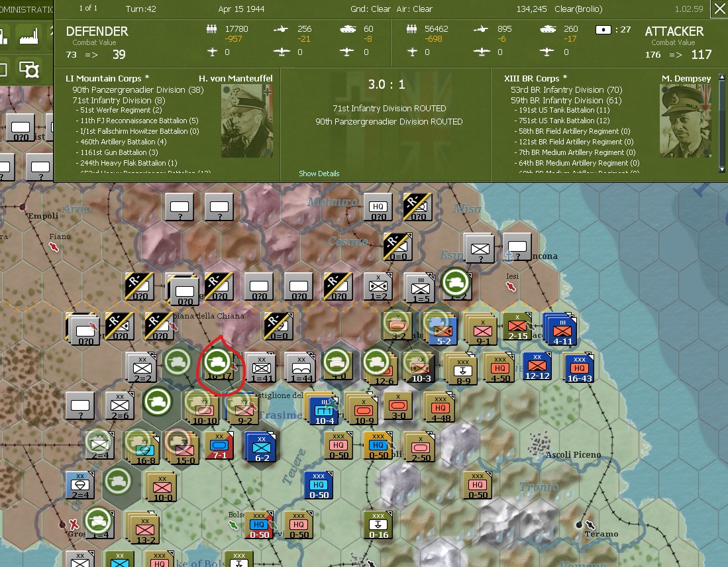Viewport: 728px width, 567px height.
Task: Click the 59th BR Infantry Division (61) entry
Action: [566, 100]
